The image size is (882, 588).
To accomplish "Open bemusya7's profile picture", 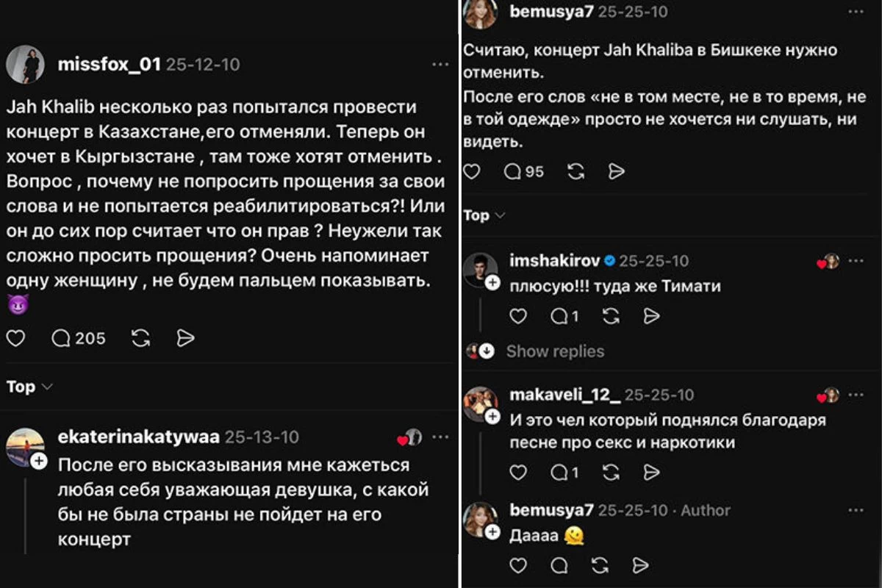I will [x=480, y=14].
